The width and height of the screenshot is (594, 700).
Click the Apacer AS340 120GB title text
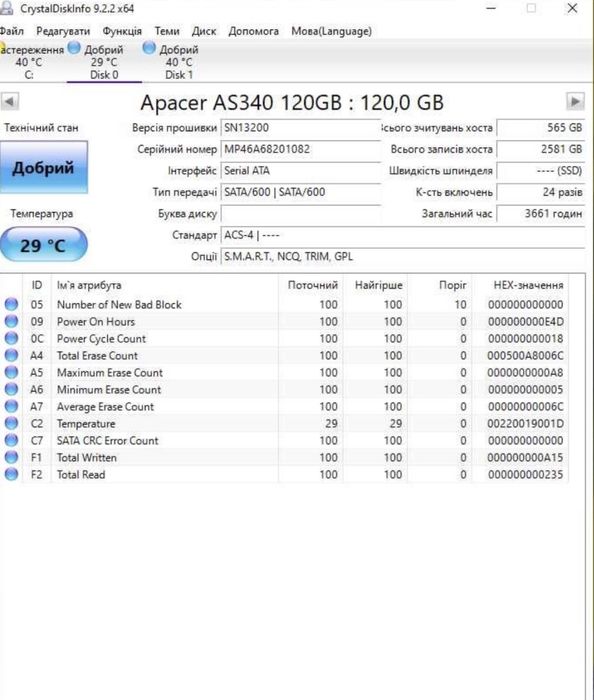click(x=292, y=103)
